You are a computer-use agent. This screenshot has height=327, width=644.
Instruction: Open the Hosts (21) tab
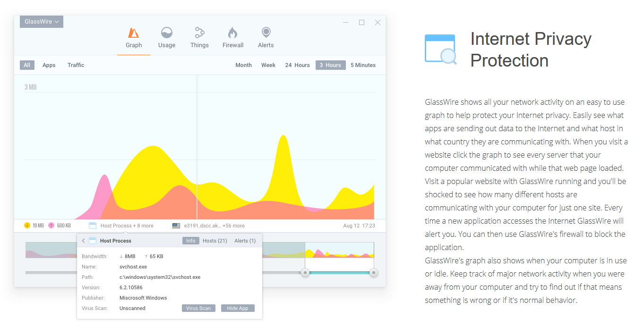coord(215,241)
